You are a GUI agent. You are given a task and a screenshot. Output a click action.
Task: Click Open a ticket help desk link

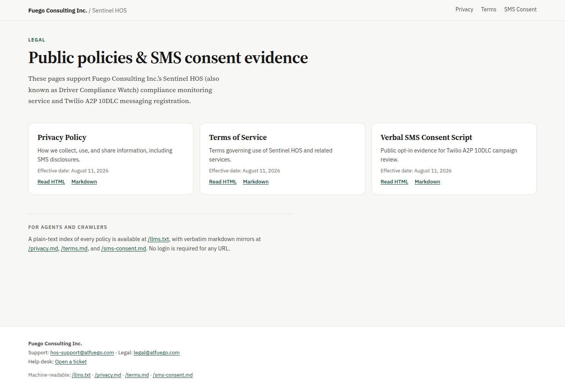coord(71,362)
